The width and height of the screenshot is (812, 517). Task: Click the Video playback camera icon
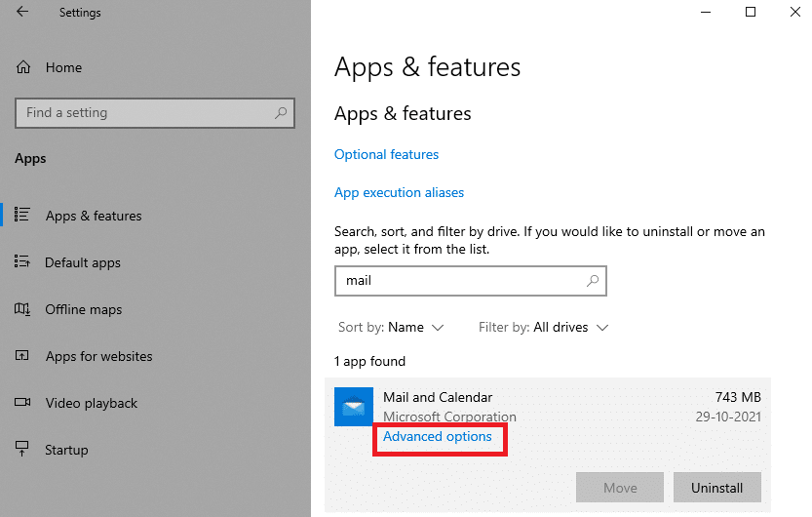tap(22, 402)
